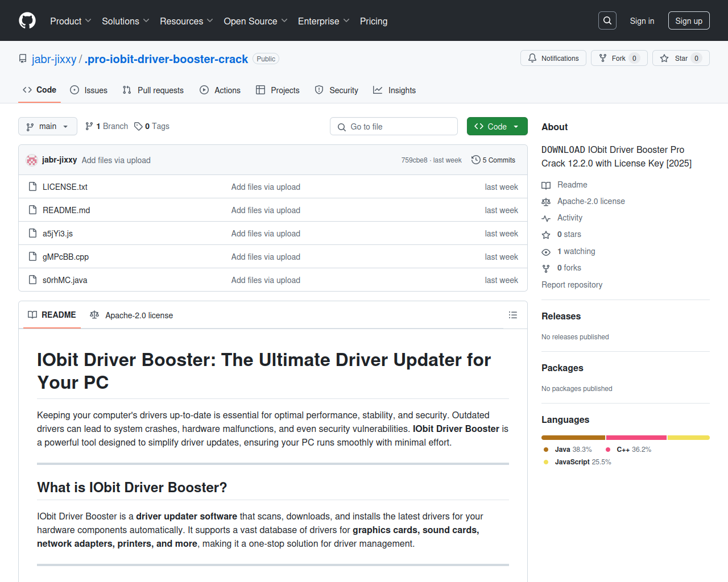Open the jabr-jixxy owner link
Image resolution: width=728 pixels, height=582 pixels.
click(54, 59)
